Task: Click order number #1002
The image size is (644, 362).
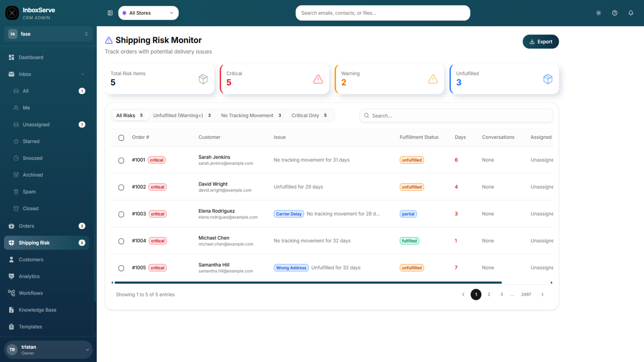Action: pos(139,187)
